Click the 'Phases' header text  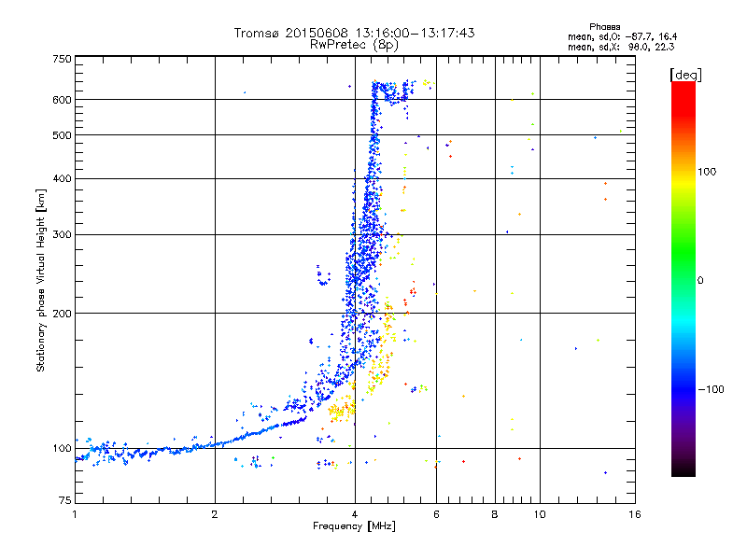(604, 27)
